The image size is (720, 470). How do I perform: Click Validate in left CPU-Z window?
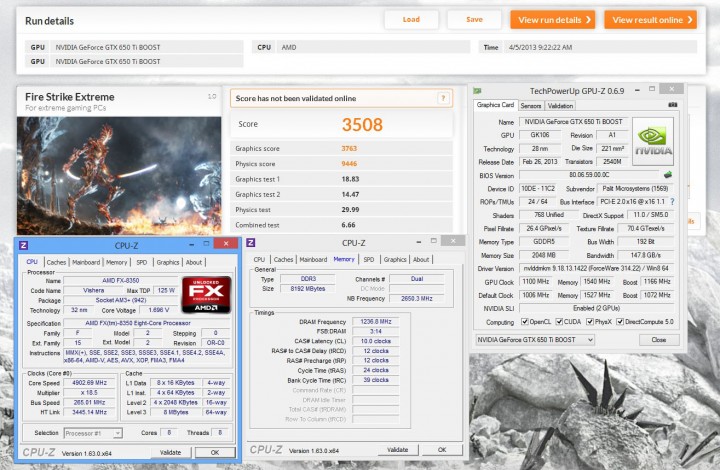click(x=170, y=452)
